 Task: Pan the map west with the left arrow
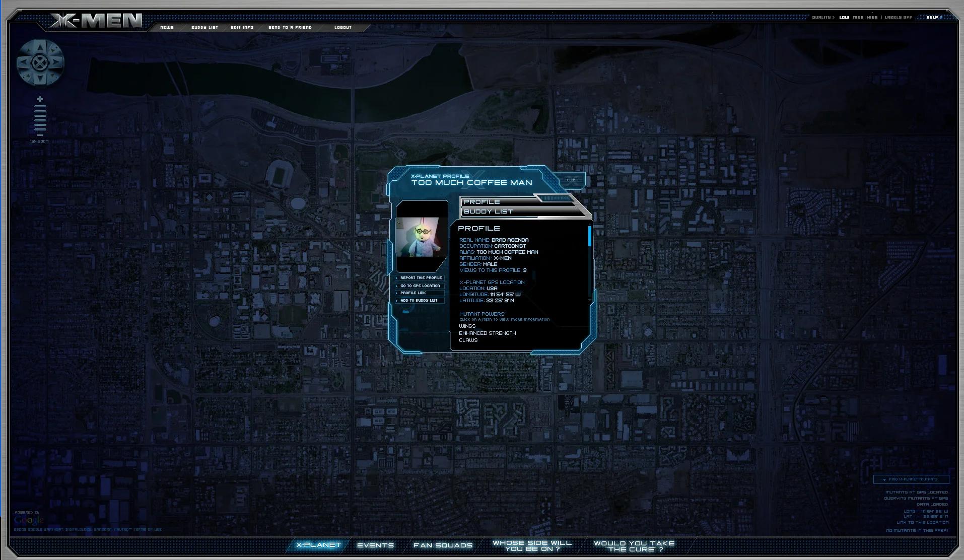(25, 62)
